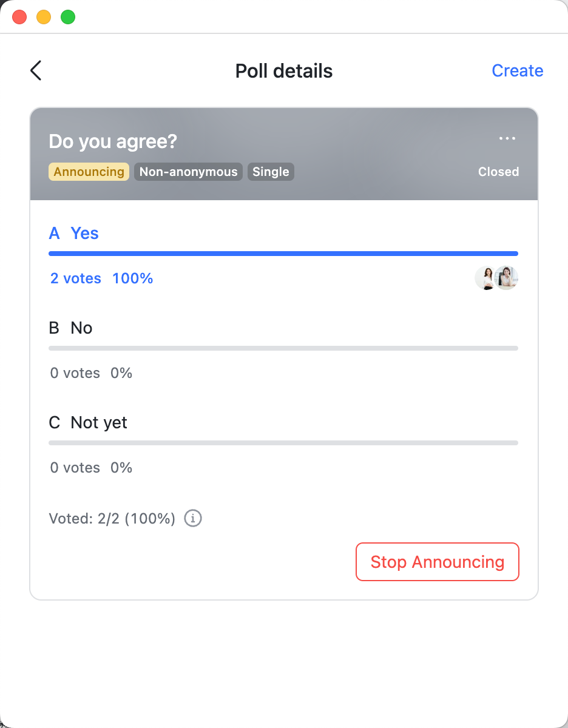The image size is (568, 728).
Task: Select the Announcing status badge
Action: (89, 172)
